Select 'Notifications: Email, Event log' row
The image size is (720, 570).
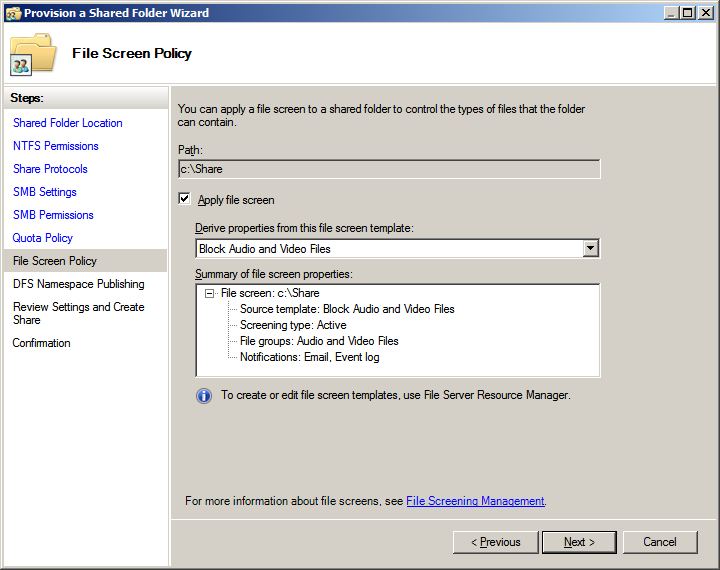tap(309, 357)
